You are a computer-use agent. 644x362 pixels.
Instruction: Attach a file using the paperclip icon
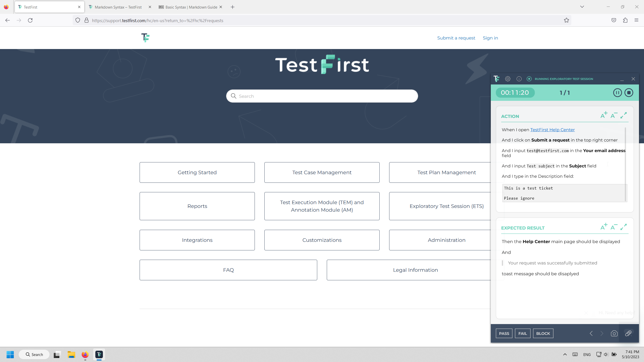(628, 333)
